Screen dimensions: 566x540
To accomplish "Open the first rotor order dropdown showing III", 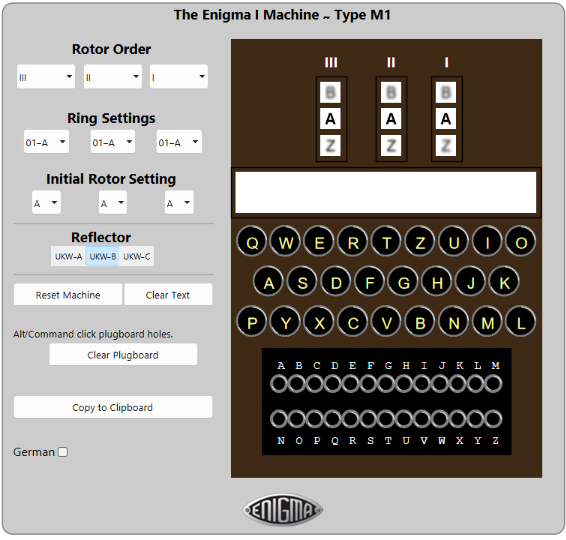I will (46, 77).
